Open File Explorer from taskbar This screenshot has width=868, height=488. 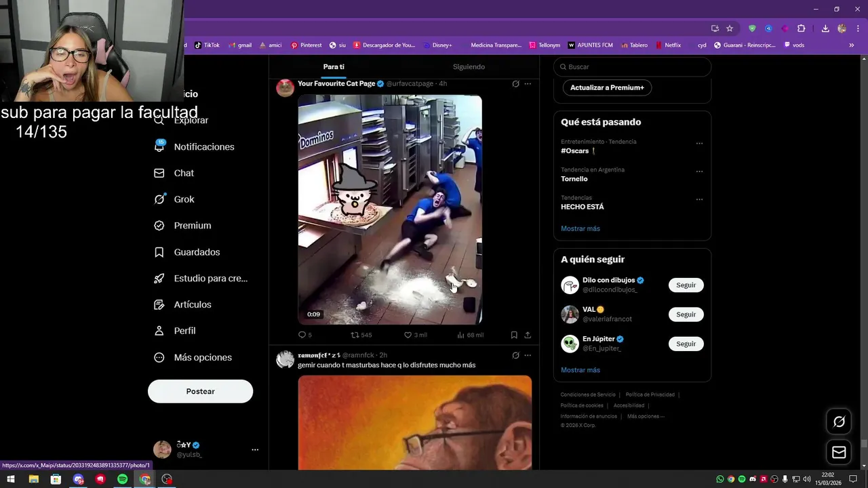33,479
